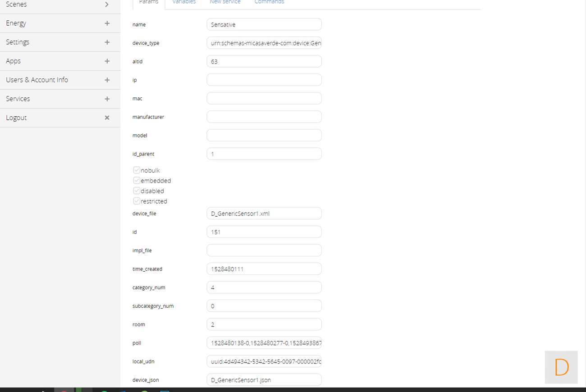586x392 pixels.
Task: Expand Users & Account Info section
Action: [x=107, y=80]
